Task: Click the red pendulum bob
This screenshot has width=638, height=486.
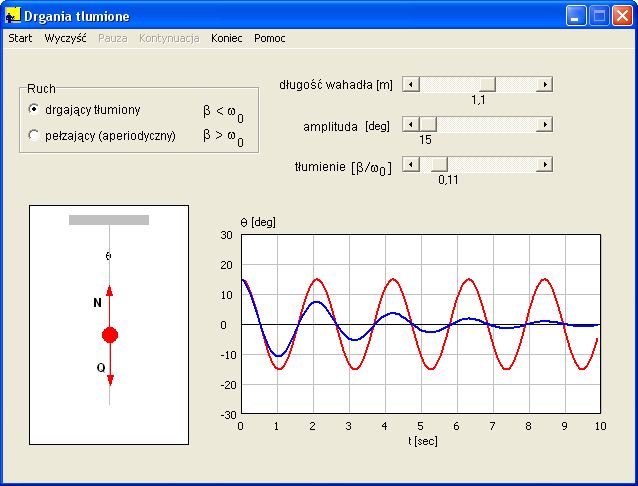Action: pos(110,335)
